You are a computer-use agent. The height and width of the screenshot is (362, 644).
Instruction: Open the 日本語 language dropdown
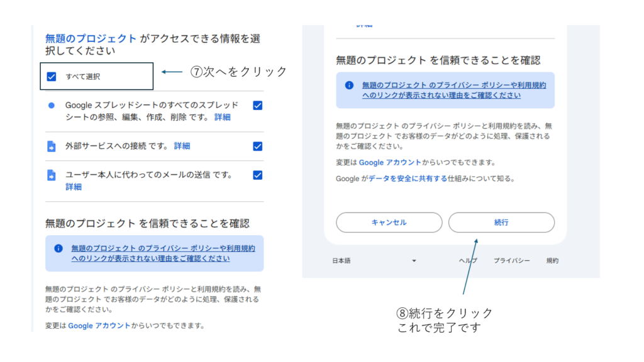tap(375, 261)
